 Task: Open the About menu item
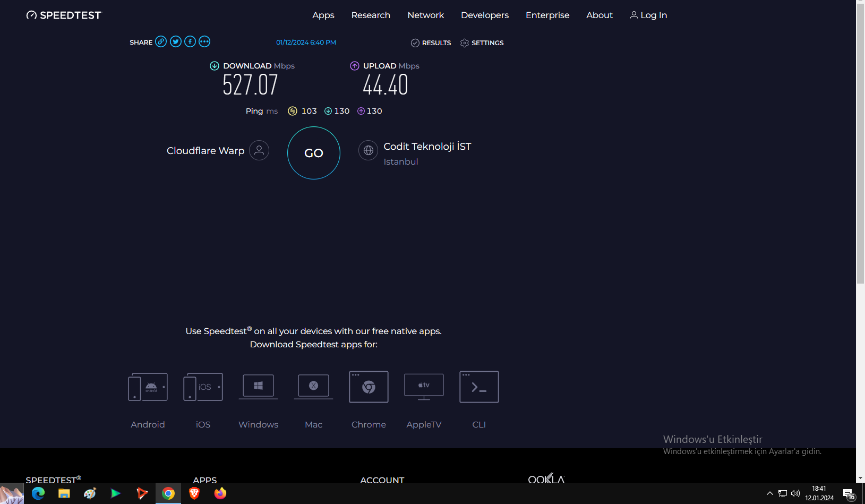tap(599, 15)
